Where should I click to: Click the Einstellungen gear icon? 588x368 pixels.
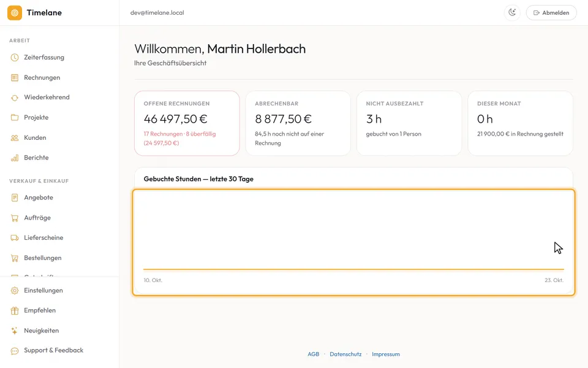pyautogui.click(x=15, y=291)
